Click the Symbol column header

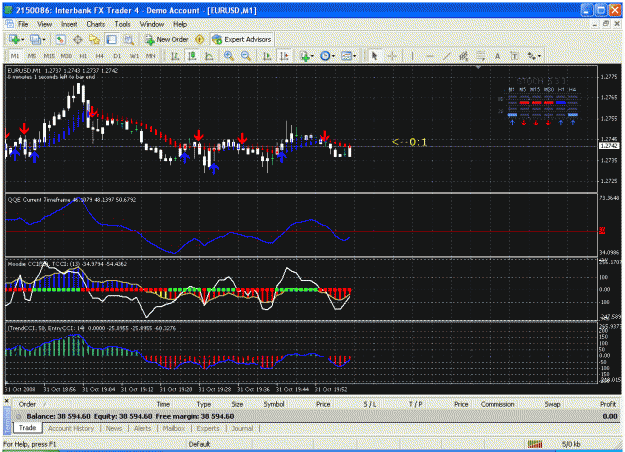click(x=274, y=404)
